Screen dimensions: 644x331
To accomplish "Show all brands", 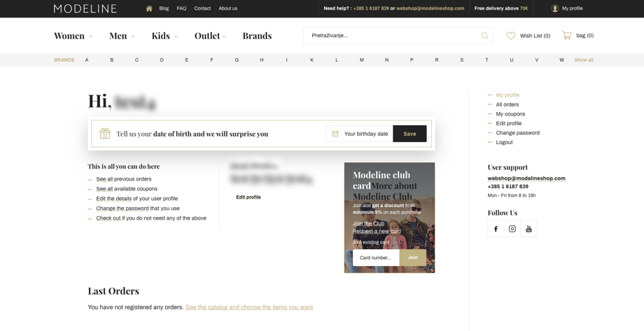I will click(x=584, y=60).
